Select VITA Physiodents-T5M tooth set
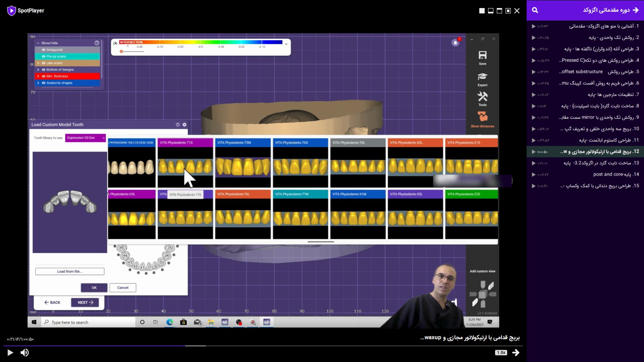Screen dimensions: 644x362 243,163
